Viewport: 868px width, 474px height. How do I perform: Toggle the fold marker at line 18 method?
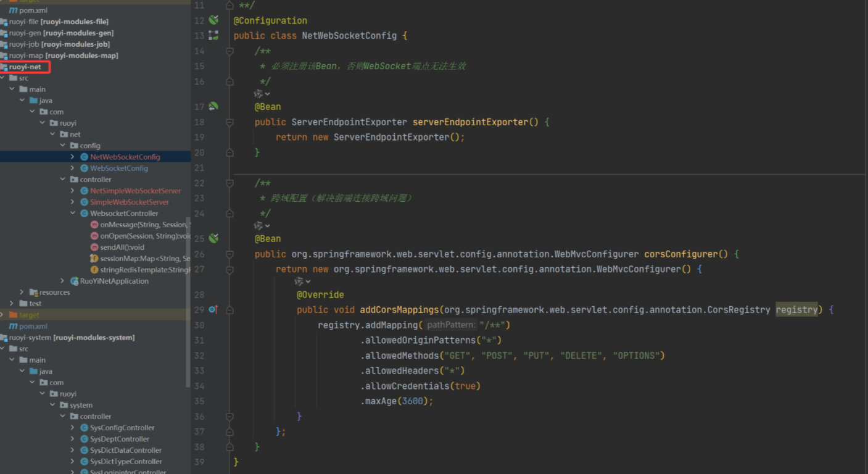tap(229, 122)
